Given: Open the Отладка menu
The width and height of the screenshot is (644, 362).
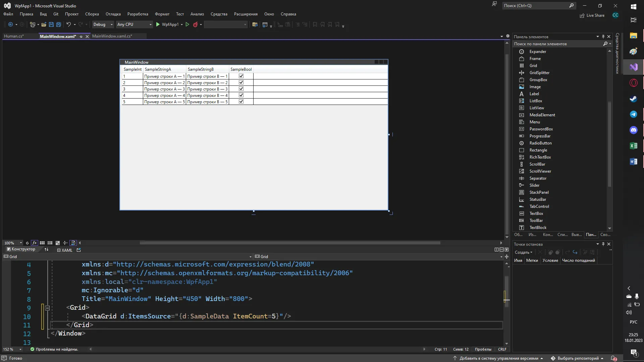Looking at the screenshot, I should (x=113, y=14).
